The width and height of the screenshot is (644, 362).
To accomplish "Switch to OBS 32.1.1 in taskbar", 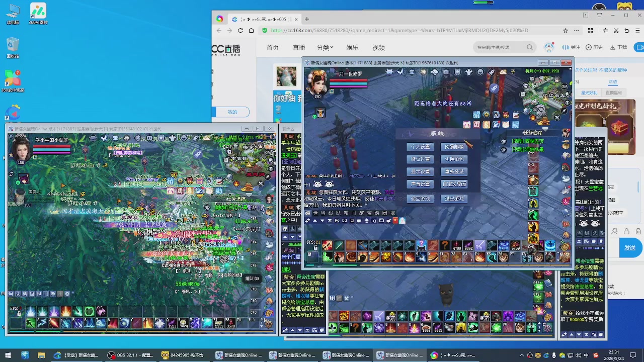I will (x=130, y=355).
